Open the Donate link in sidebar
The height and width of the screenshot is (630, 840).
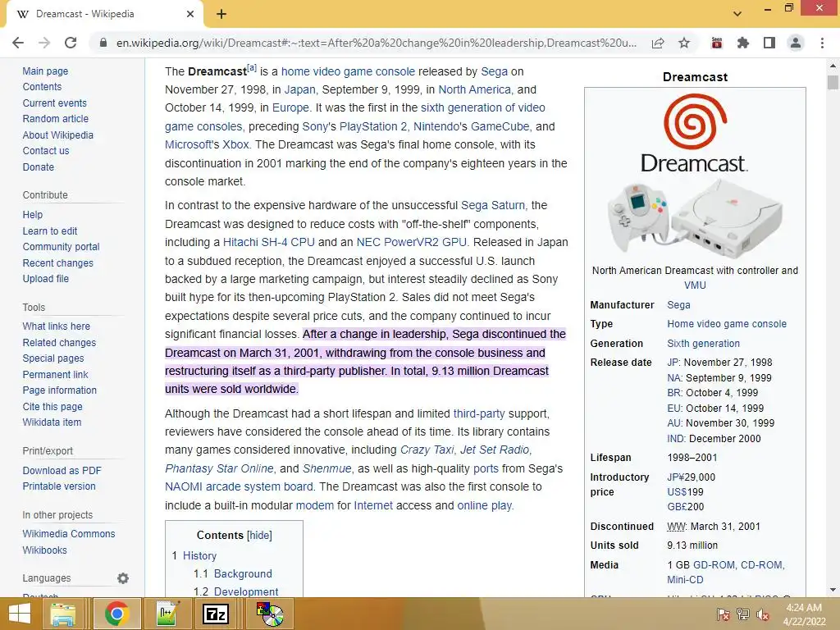coord(38,167)
